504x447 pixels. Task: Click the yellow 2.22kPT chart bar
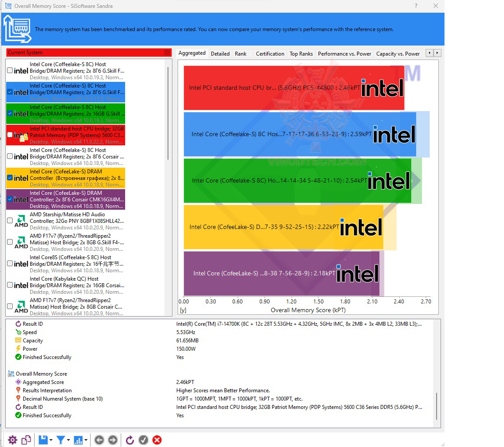coord(283,227)
